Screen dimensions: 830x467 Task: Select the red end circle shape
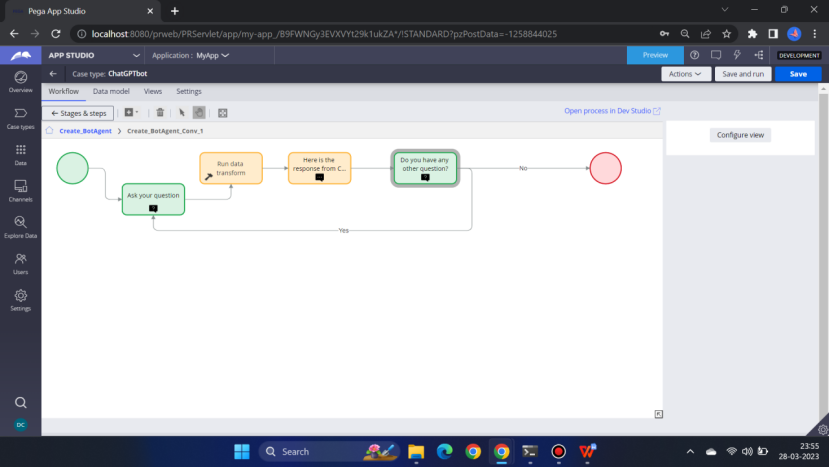pyautogui.click(x=606, y=168)
